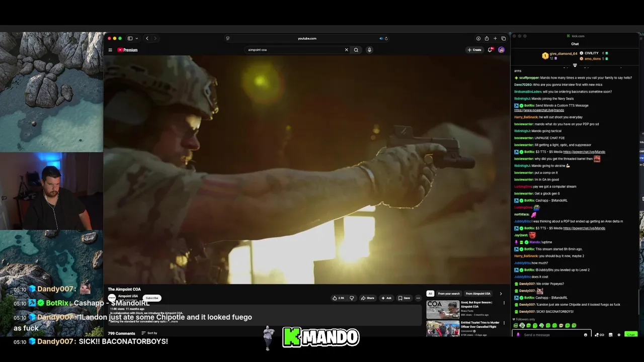Viewport: 644px width, 362px height.
Task: Select the 'From Aimpoint USA' chip
Action: (x=478, y=293)
